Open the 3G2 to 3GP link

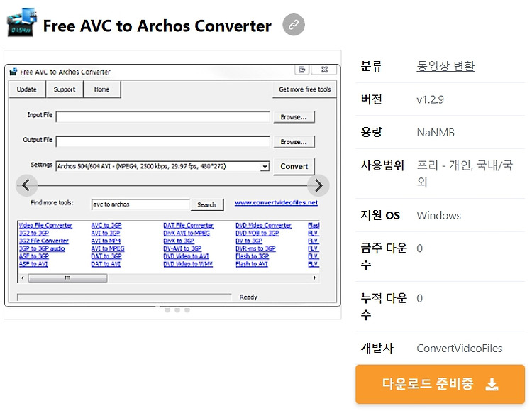click(x=34, y=233)
